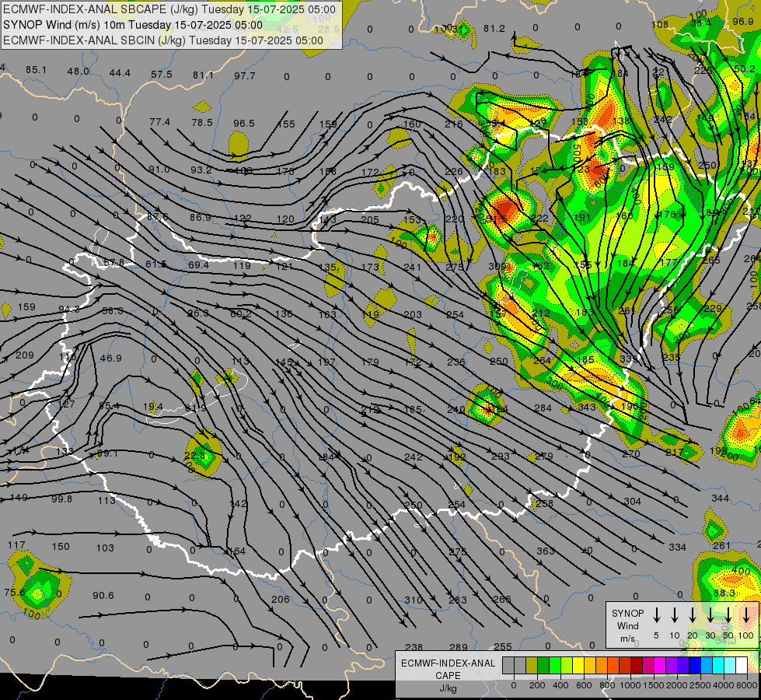The width and height of the screenshot is (761, 700).
Task: Click the 20 m/s wind legend arrow
Action: pos(693,615)
